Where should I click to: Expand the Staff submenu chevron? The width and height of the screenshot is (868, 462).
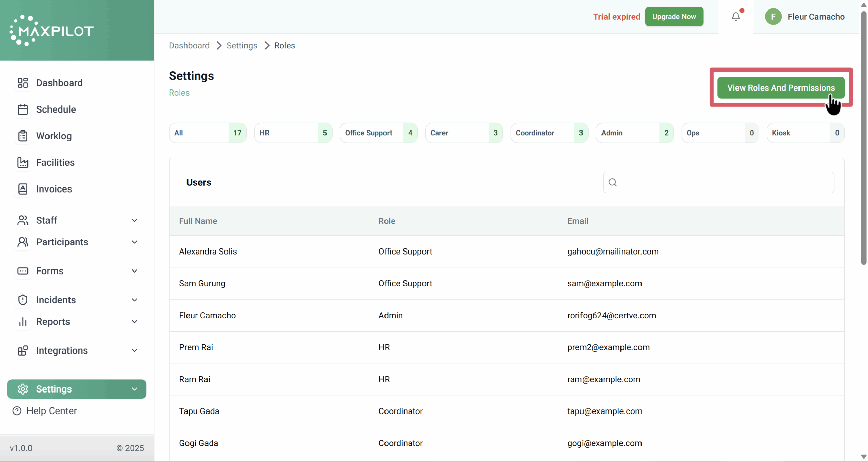pos(134,220)
